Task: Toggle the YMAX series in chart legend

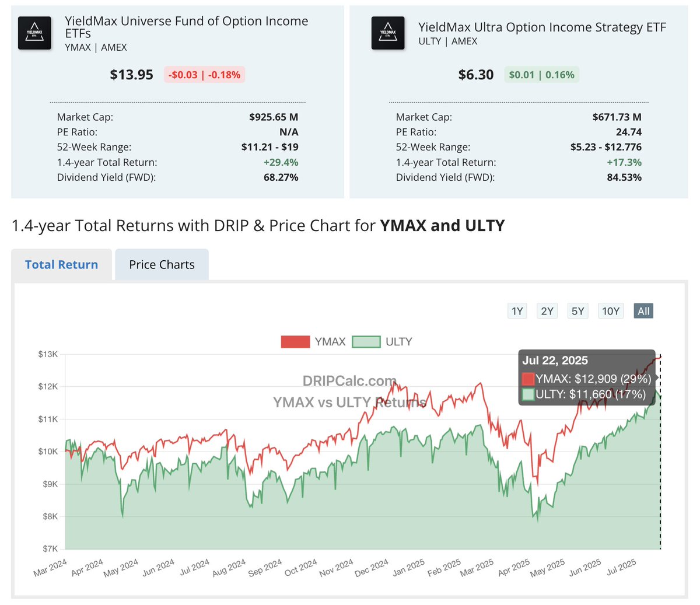Action: pyautogui.click(x=313, y=342)
